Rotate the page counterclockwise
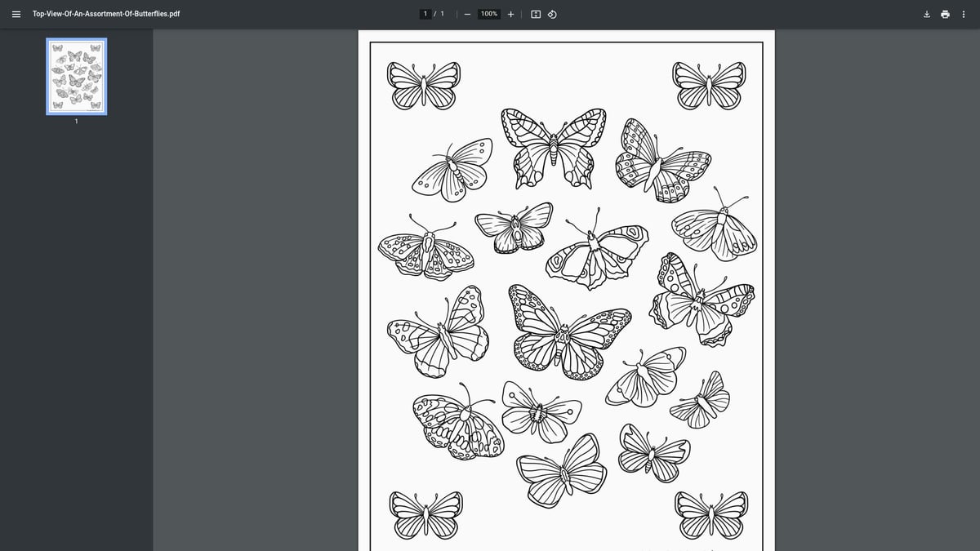 552,14
